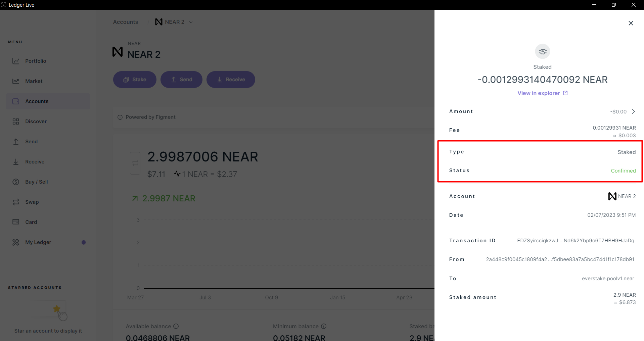
Task: Click the Swap arrows icon
Action: 16,202
